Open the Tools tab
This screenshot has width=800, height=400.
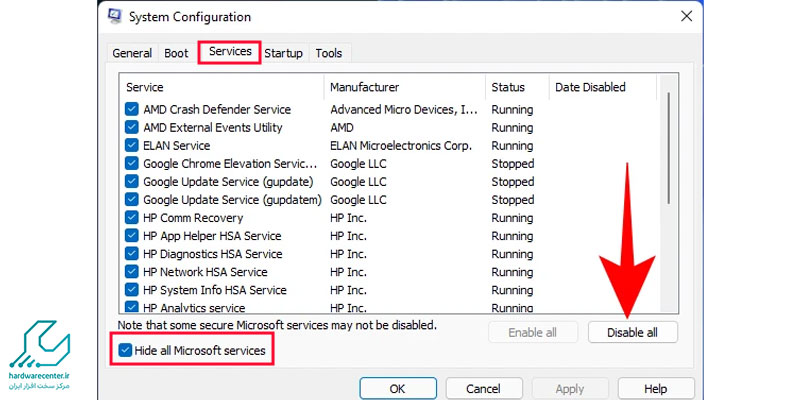[x=329, y=53]
